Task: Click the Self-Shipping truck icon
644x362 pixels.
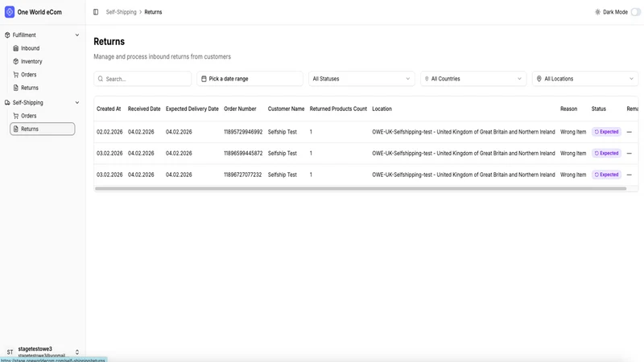Action: (7, 102)
